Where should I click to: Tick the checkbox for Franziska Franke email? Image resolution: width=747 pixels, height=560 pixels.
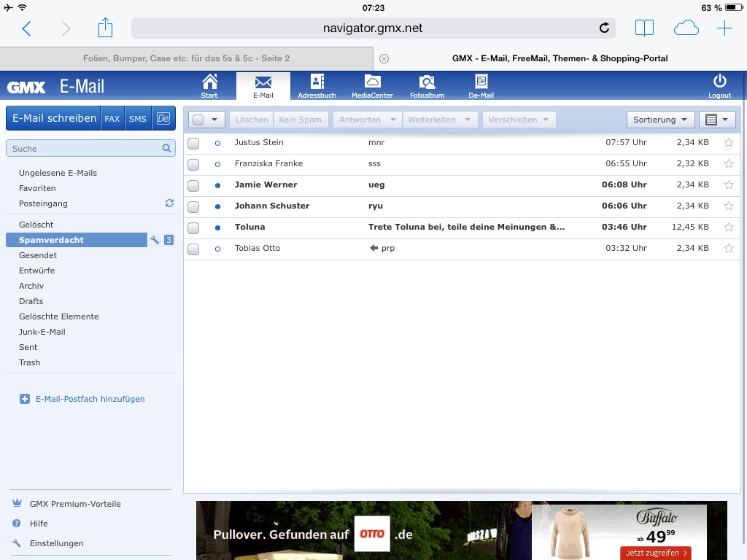[193, 164]
